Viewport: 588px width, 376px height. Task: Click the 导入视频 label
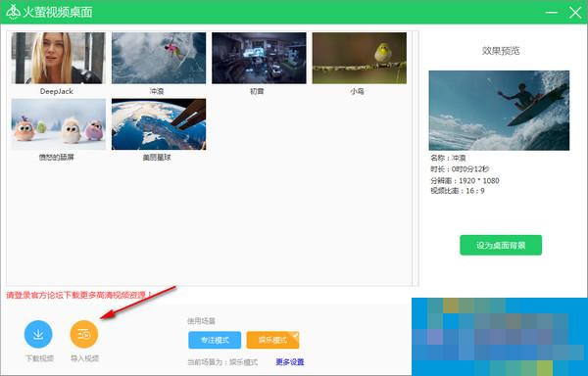pos(84,358)
